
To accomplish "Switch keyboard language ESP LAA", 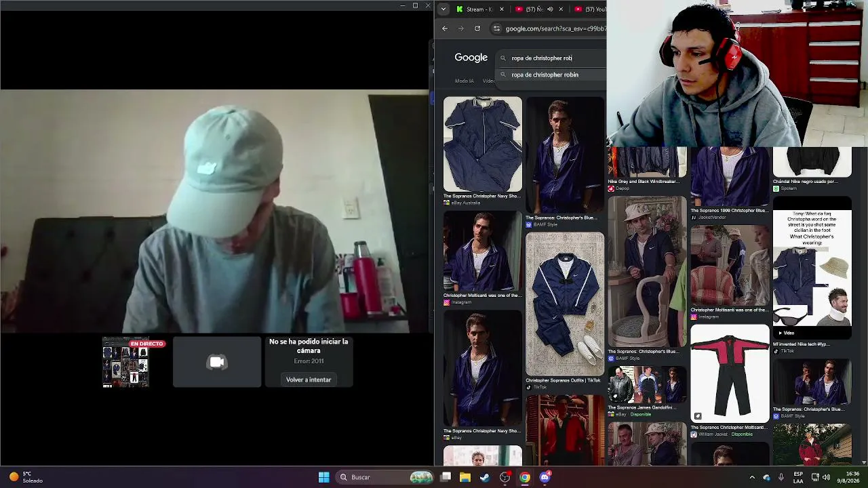I will coord(798,477).
